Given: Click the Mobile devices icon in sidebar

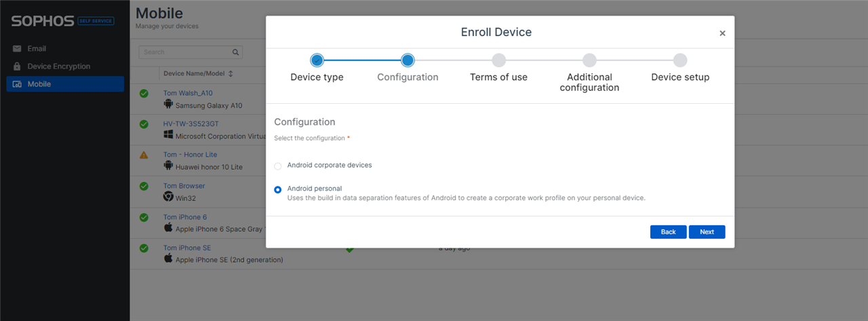Looking at the screenshot, I should tap(17, 84).
